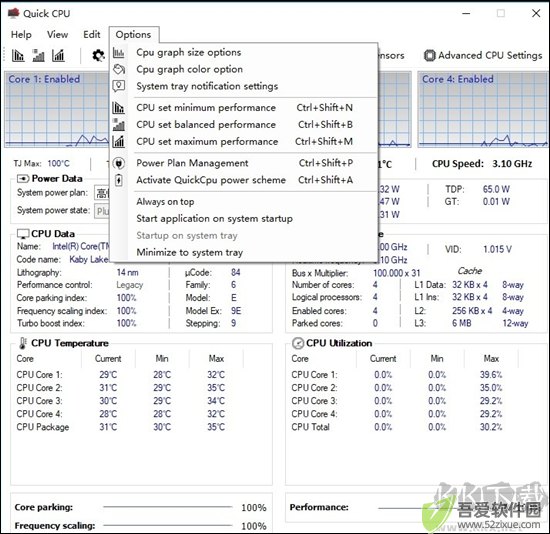Image resolution: width=550 pixels, height=534 pixels.
Task: Click the Kaby Lake code name text
Action: click(x=89, y=259)
